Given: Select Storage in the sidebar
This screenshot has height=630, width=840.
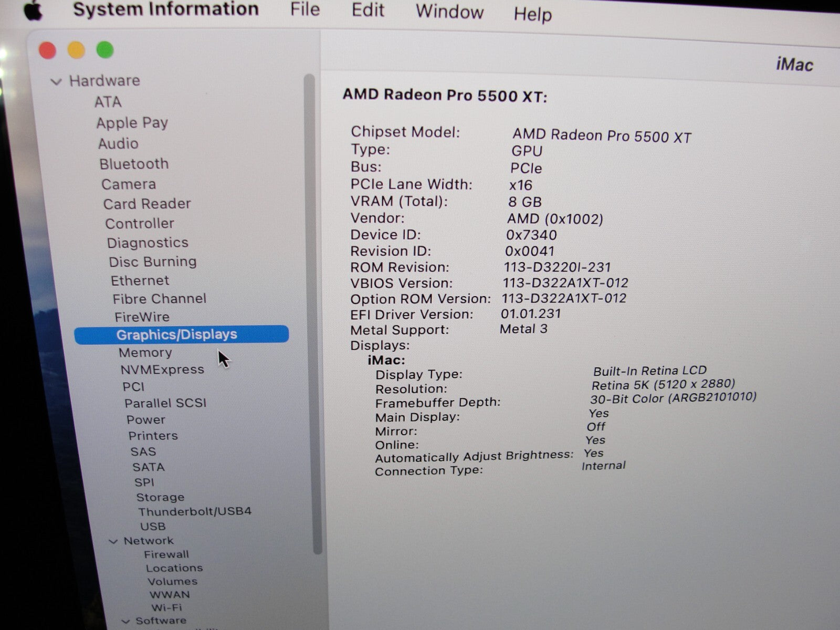Looking at the screenshot, I should click(x=160, y=497).
